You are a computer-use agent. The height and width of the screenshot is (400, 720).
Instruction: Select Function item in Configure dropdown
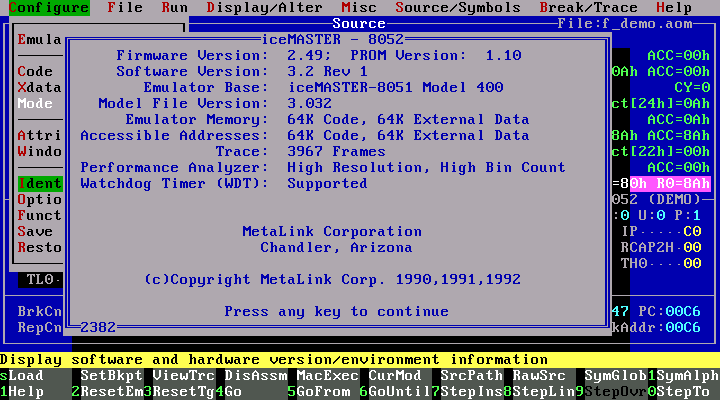point(39,215)
